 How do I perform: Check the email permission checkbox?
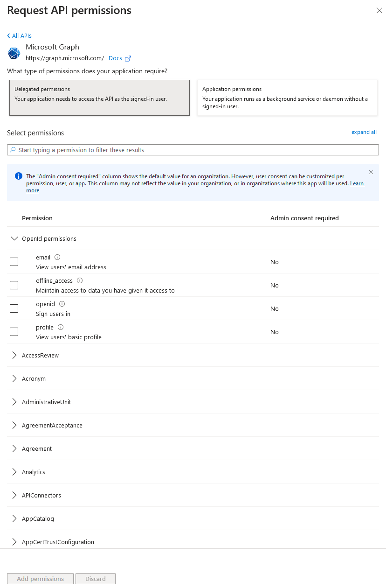click(x=14, y=262)
